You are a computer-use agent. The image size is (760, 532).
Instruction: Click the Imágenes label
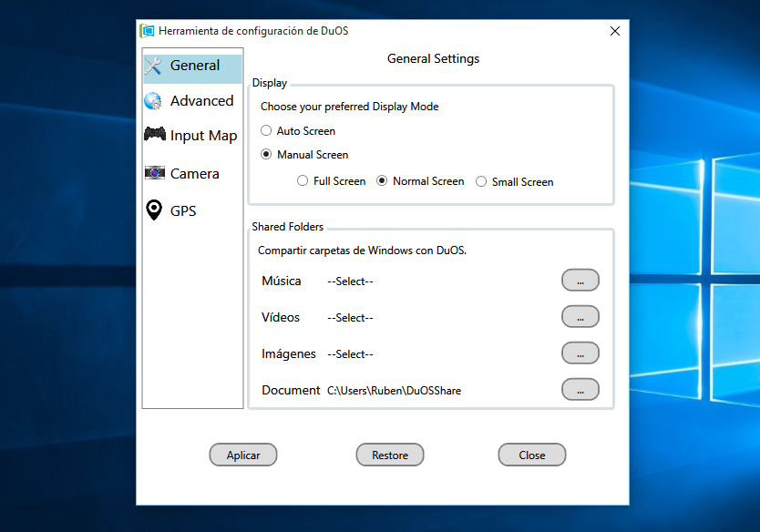tap(288, 354)
